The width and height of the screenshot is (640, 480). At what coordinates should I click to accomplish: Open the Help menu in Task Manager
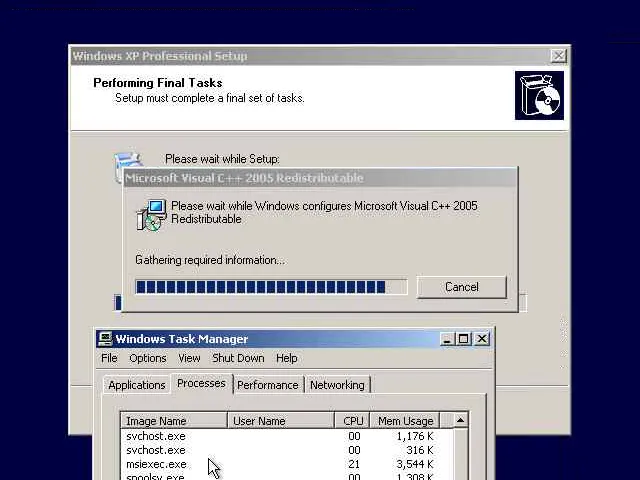click(x=287, y=358)
